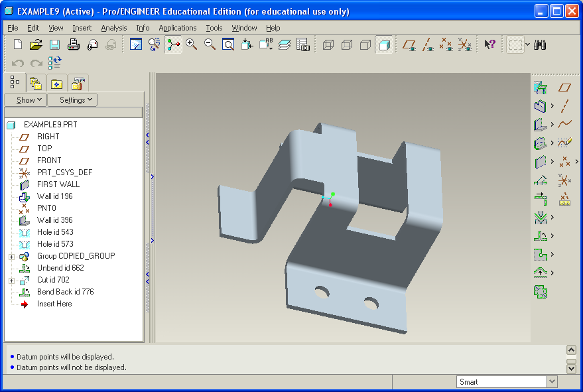The image size is (583, 392).
Task: Click the Save file icon
Action: click(54, 44)
